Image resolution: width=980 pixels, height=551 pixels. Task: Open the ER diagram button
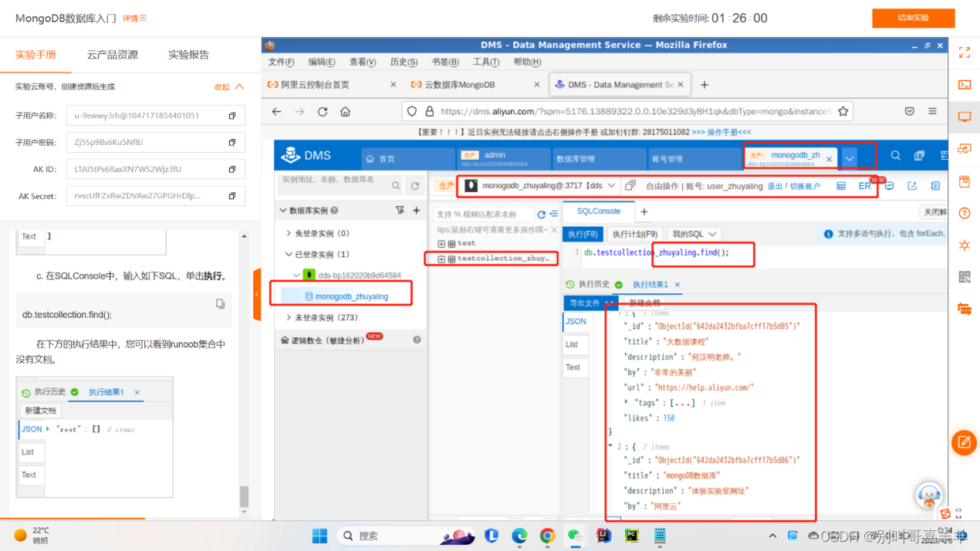point(864,186)
